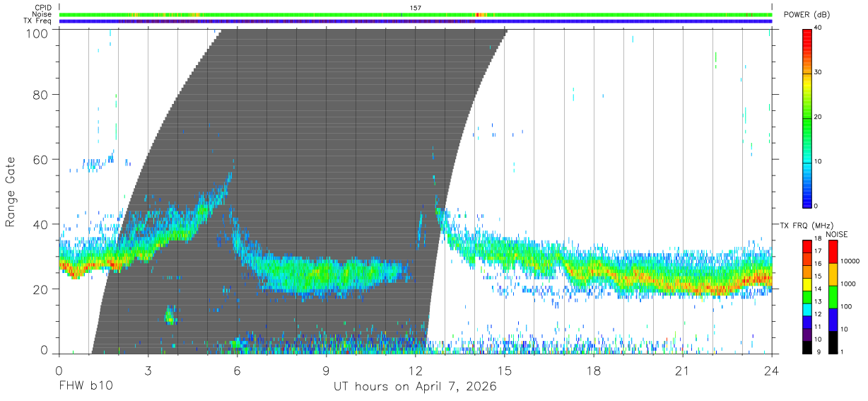Viewport: 868px width, 401px height.
Task: Click the CPID value 157
Action: point(416,8)
